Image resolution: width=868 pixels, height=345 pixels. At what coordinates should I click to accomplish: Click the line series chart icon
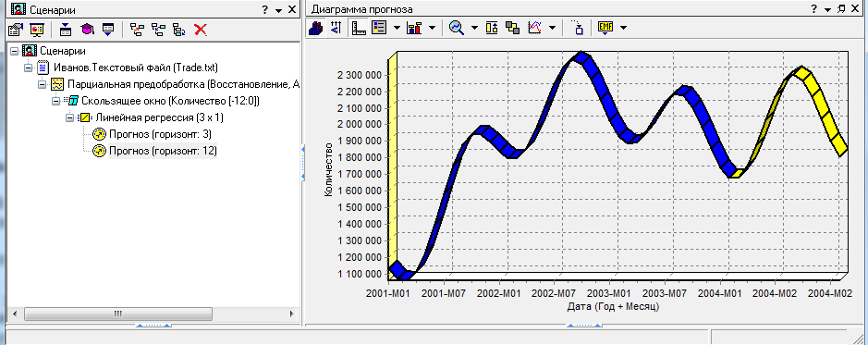[534, 28]
